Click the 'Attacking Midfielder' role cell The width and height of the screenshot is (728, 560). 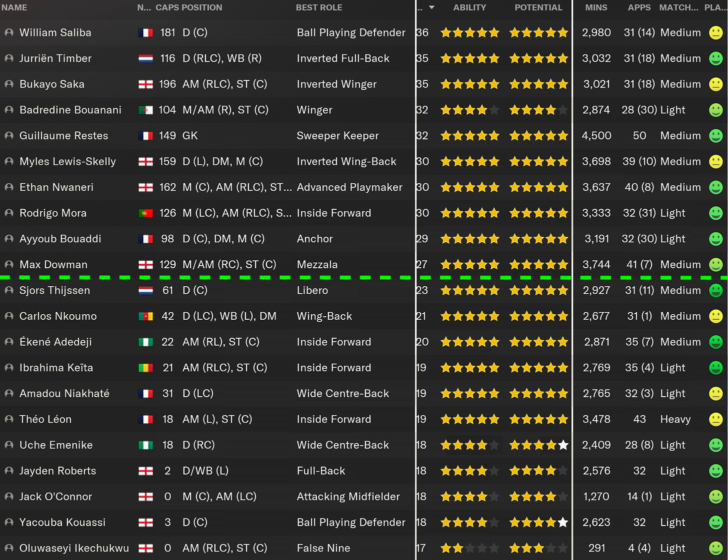348,497
